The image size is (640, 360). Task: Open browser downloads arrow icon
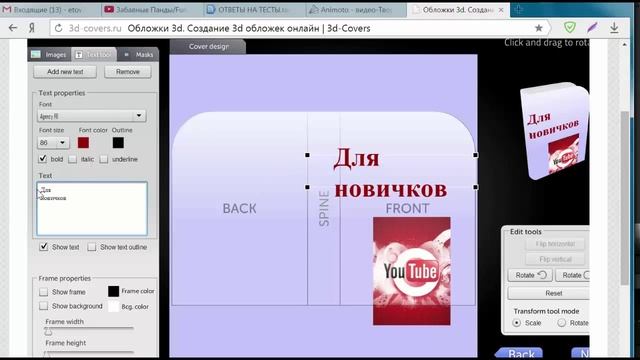614,27
